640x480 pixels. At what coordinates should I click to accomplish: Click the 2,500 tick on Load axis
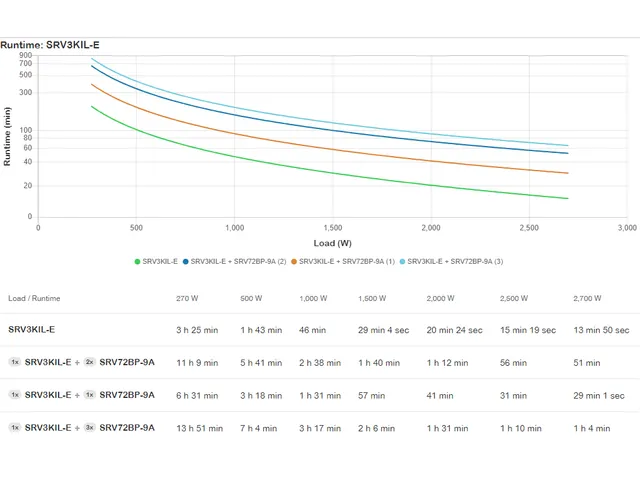[529, 228]
